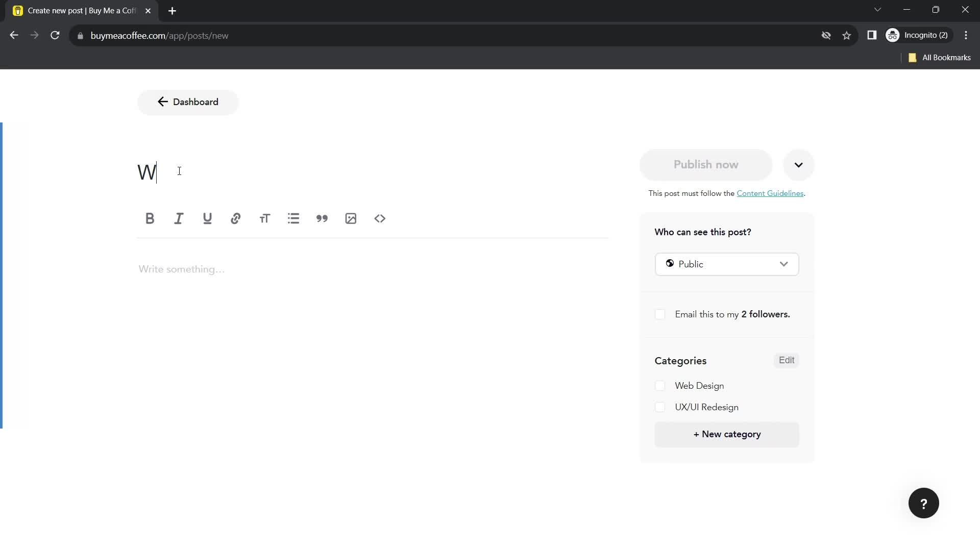Open the browser side panel icon
This screenshot has width=980, height=551.
click(x=872, y=35)
